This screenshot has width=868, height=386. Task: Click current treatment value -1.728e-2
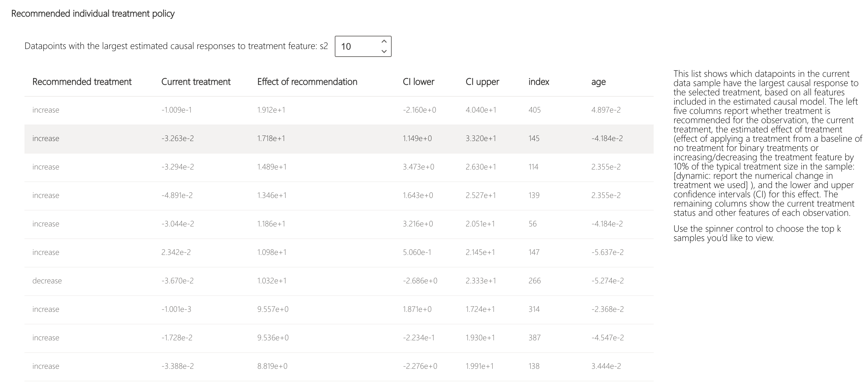click(177, 338)
